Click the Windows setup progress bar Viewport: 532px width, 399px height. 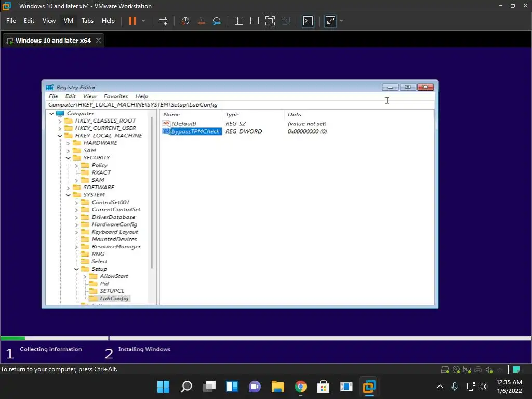click(265, 338)
